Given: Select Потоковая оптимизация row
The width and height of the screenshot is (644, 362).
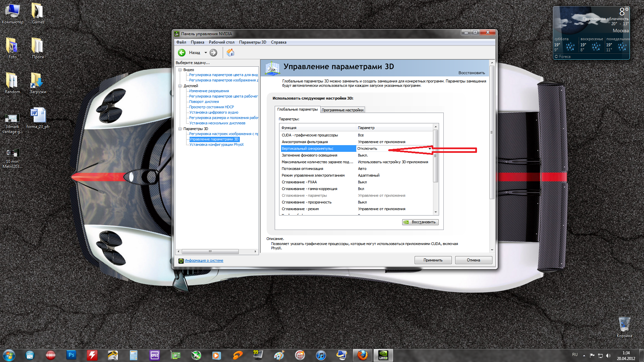Looking at the screenshot, I should coord(357,169).
